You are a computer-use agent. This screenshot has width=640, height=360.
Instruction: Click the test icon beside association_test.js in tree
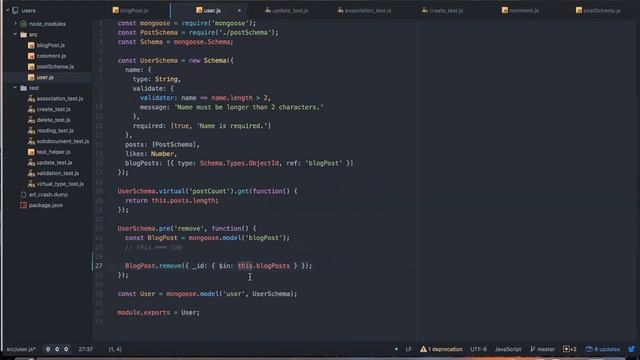31,98
